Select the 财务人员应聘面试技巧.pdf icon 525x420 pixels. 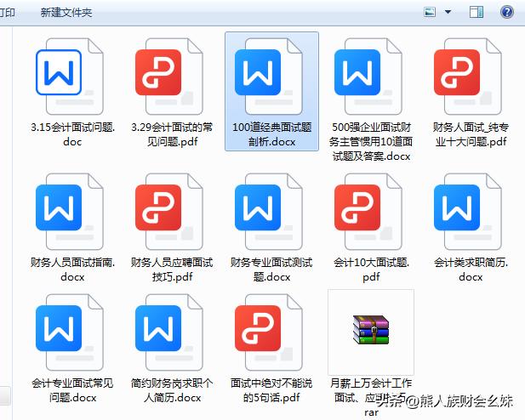(169, 212)
